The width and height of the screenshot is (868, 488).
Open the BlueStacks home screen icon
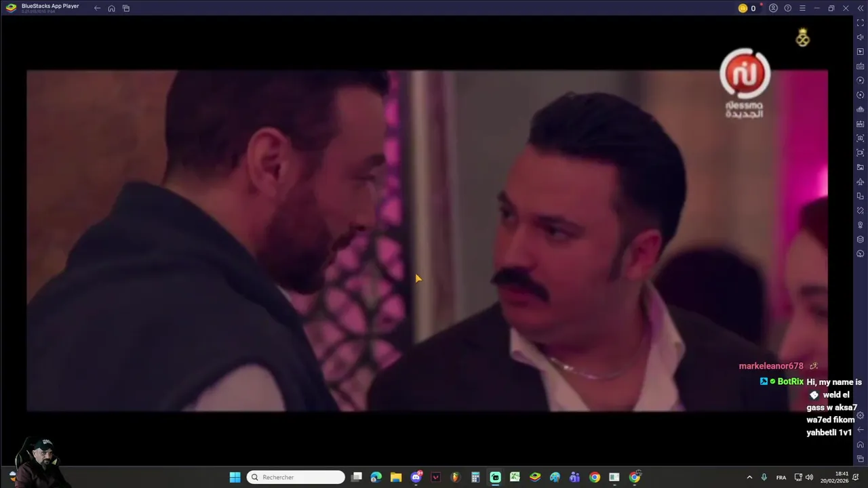(111, 8)
